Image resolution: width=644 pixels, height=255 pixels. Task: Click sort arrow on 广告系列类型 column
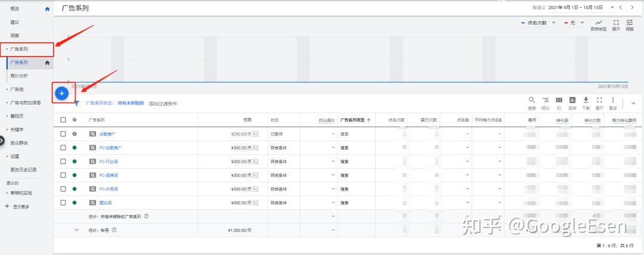[x=369, y=120]
